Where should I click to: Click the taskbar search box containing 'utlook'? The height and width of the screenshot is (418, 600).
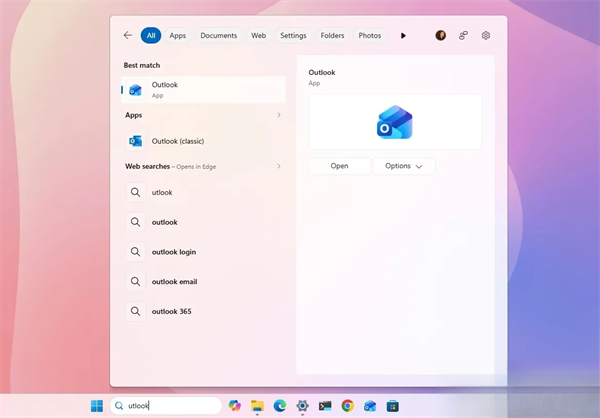(166, 406)
